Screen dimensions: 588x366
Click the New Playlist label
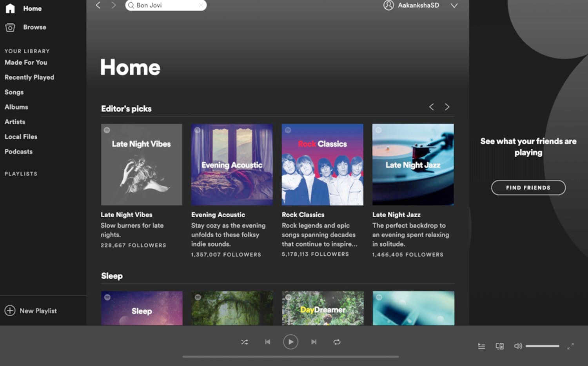tap(38, 311)
